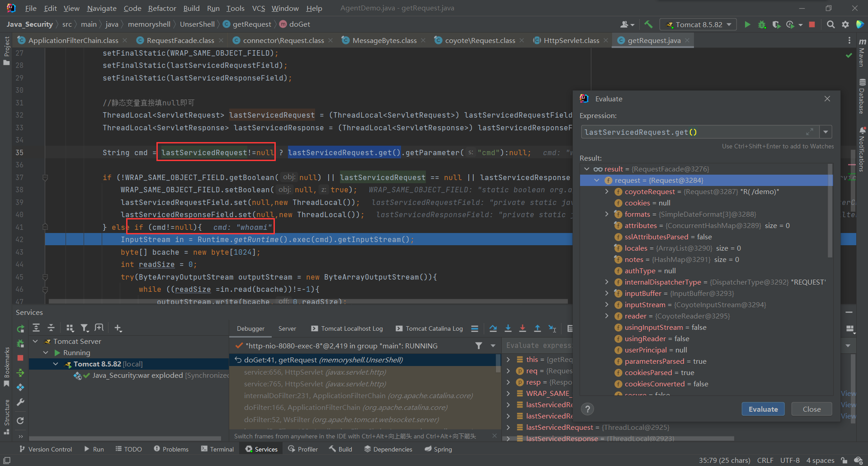Click Expand All icon in Services toolbar
This screenshot has width=868, height=466.
(36, 328)
